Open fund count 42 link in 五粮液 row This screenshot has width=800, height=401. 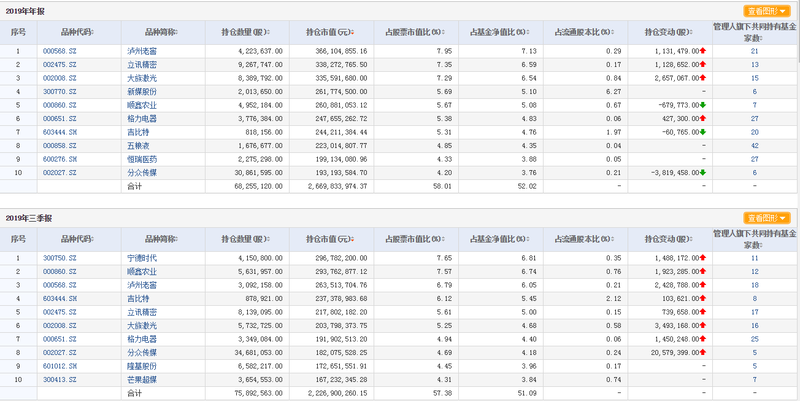pyautogui.click(x=755, y=146)
